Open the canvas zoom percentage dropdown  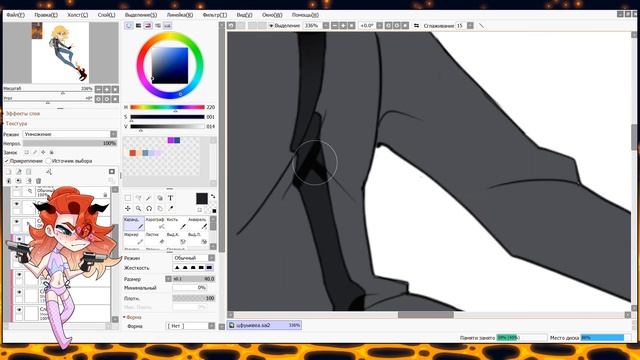[326, 25]
